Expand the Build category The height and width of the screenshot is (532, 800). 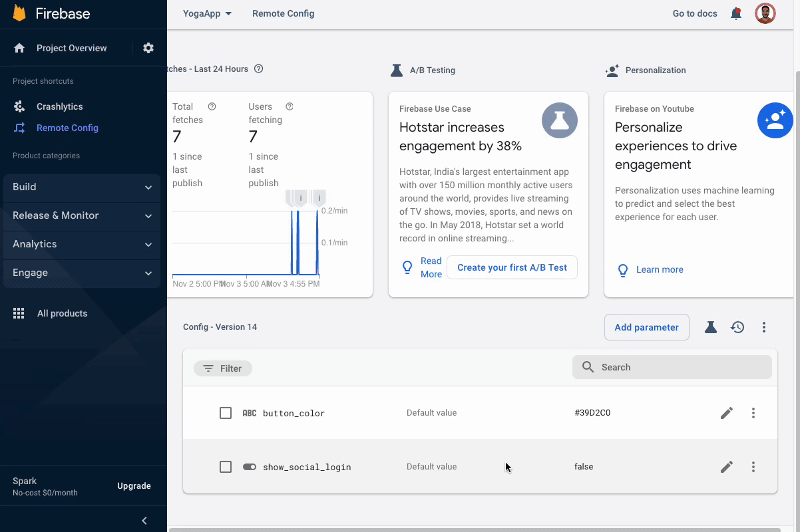(82, 187)
